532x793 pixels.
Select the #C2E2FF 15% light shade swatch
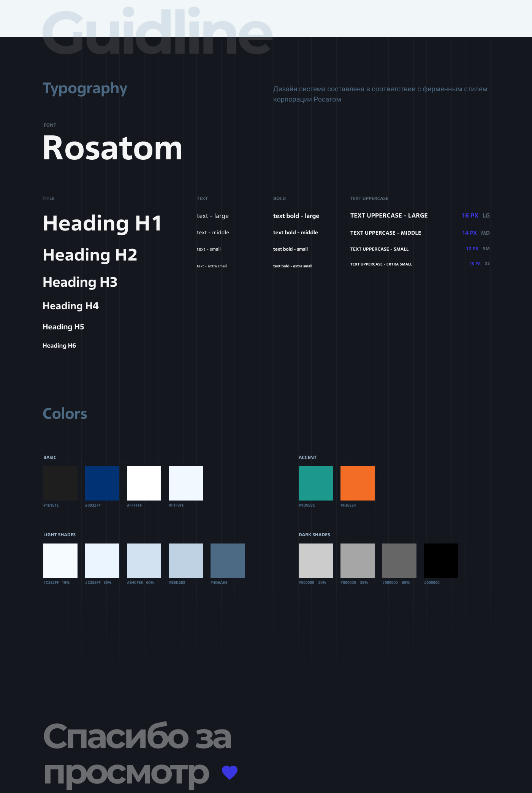(60, 561)
